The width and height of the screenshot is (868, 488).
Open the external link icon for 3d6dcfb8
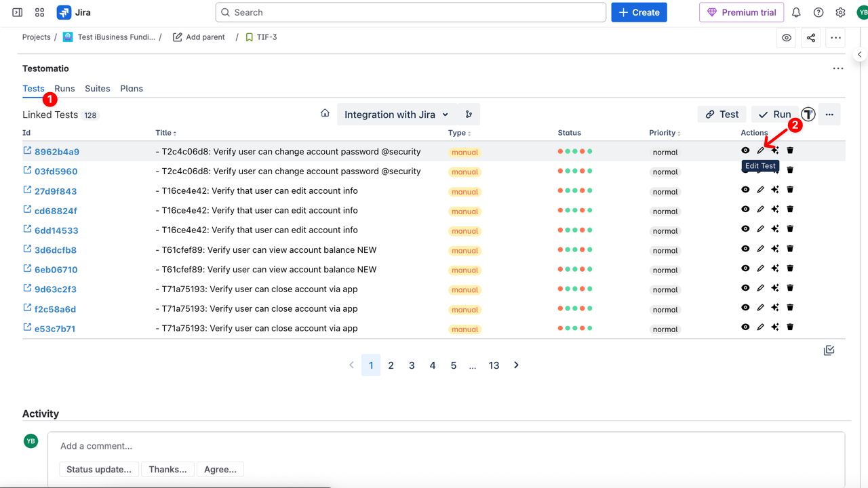point(27,248)
